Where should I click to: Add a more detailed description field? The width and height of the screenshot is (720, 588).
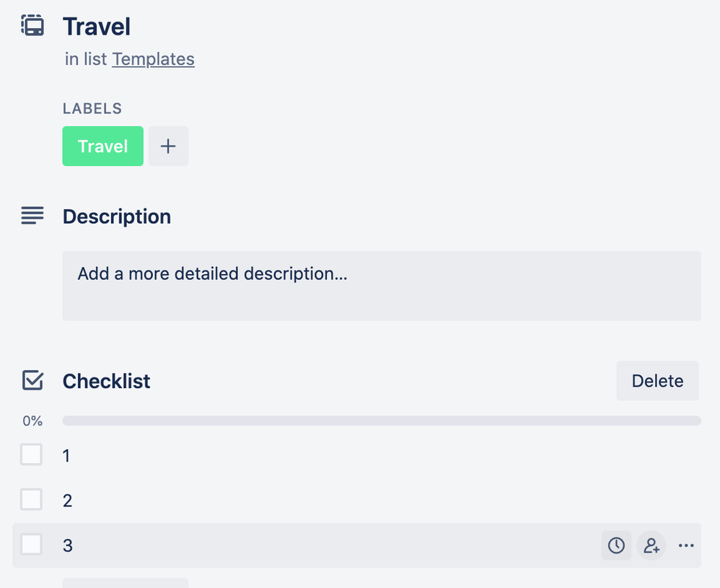tap(382, 286)
